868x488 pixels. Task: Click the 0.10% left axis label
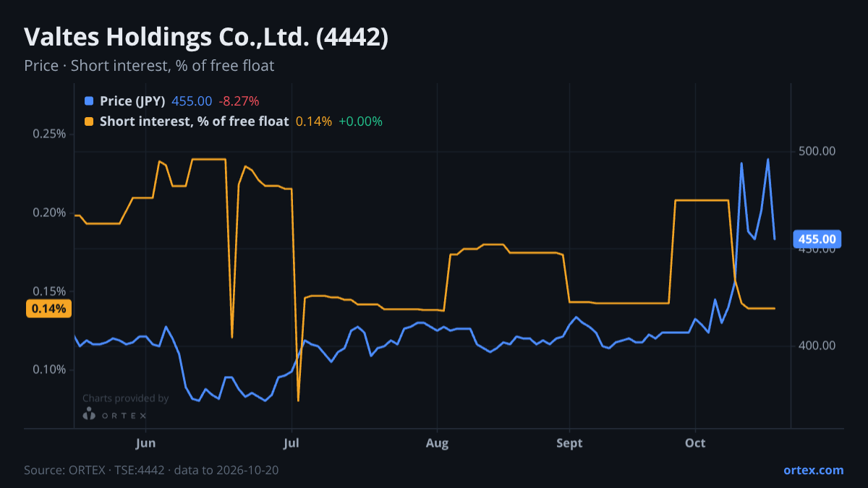click(49, 369)
